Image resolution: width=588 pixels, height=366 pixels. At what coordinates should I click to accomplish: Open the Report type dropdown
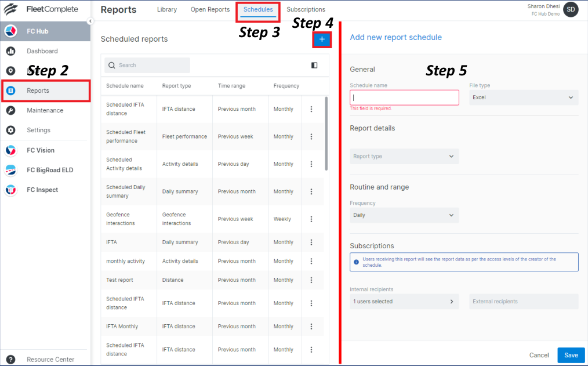click(x=404, y=156)
